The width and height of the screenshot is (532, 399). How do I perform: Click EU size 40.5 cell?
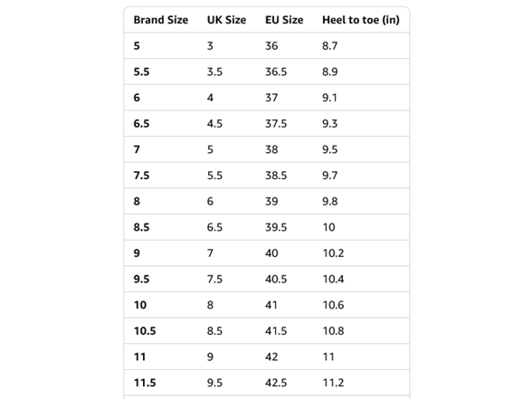click(276, 280)
